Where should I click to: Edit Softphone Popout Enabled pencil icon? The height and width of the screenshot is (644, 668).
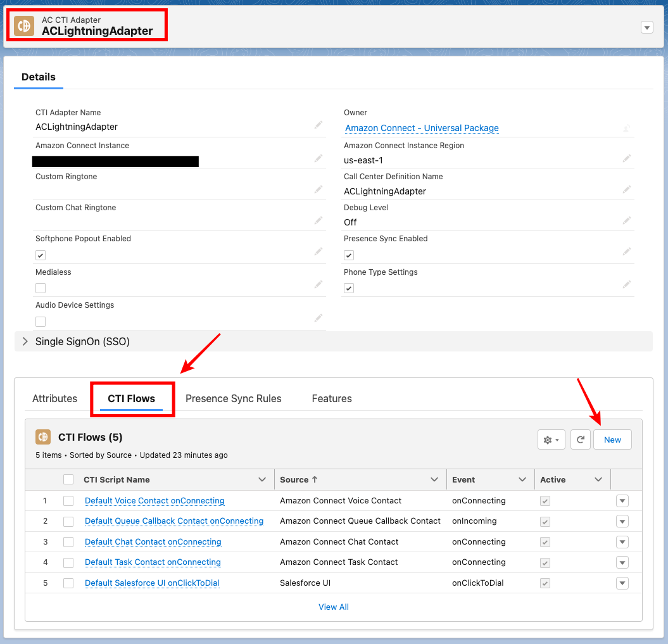tap(318, 251)
